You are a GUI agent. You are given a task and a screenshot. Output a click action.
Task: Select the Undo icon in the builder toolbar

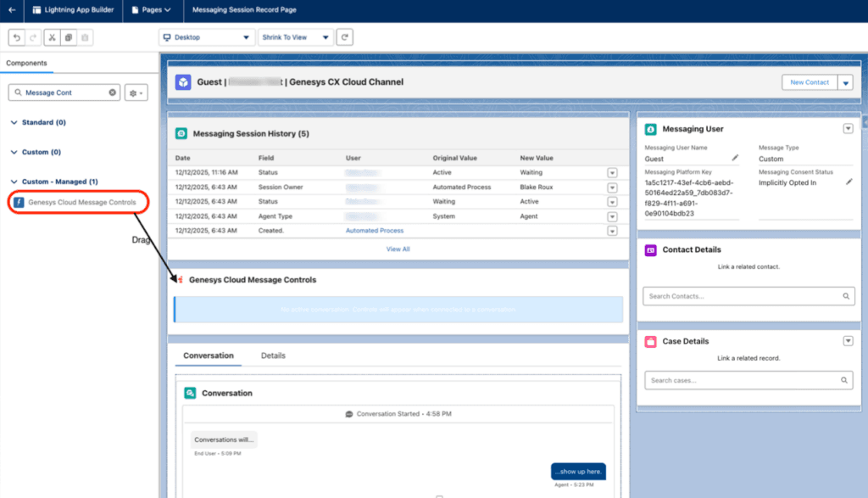coord(15,37)
